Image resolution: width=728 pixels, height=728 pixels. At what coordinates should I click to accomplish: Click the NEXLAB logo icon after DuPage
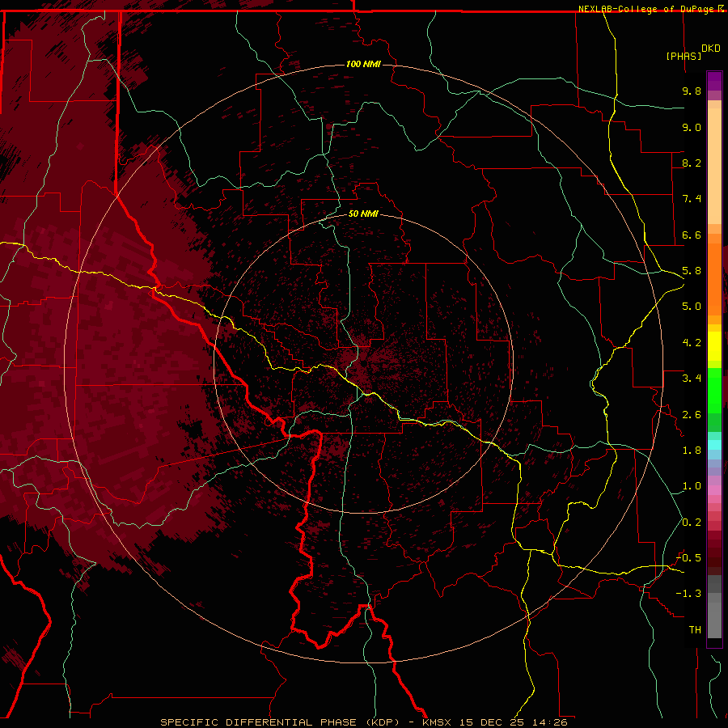(721, 8)
